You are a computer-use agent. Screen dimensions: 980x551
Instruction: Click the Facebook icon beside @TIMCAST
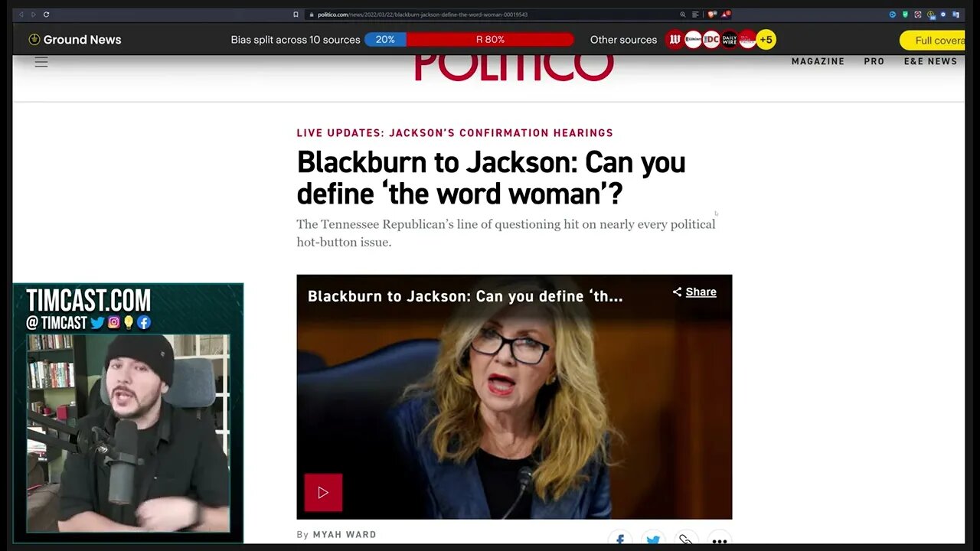click(x=144, y=322)
